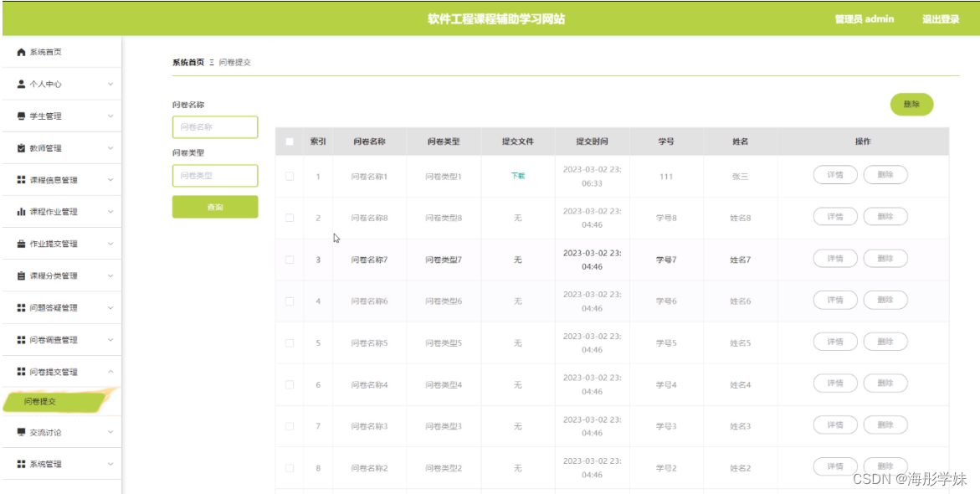The height and width of the screenshot is (494, 980).
Task: Click the grid icon for 问卷调查管理
Action: tap(21, 340)
